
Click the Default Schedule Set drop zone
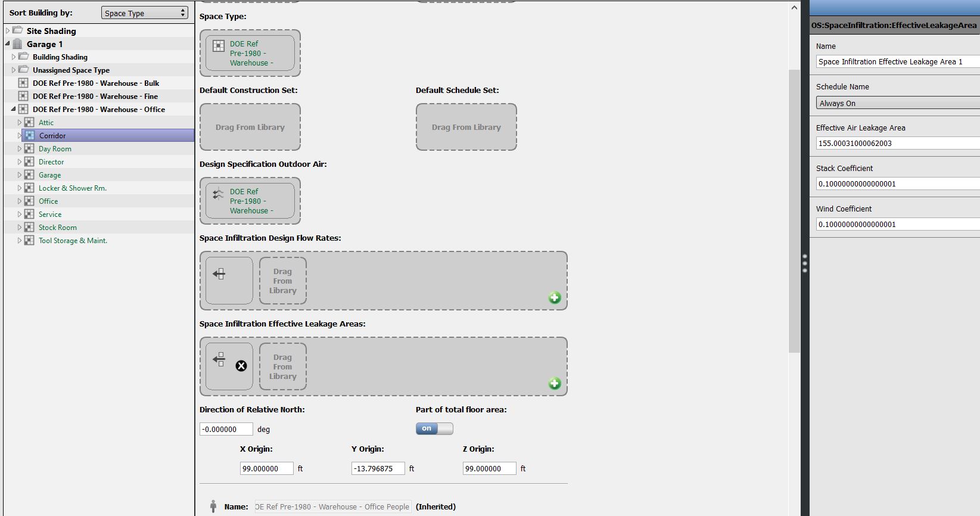[466, 127]
